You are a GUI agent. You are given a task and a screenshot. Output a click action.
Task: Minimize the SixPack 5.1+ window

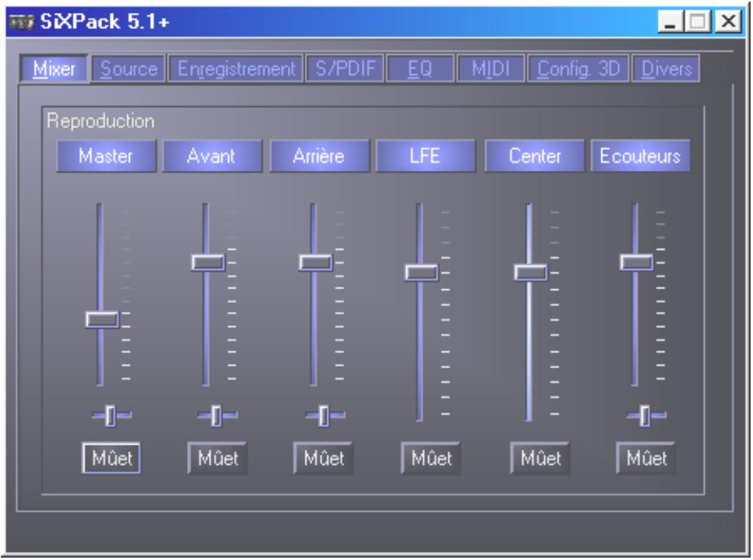(x=671, y=22)
